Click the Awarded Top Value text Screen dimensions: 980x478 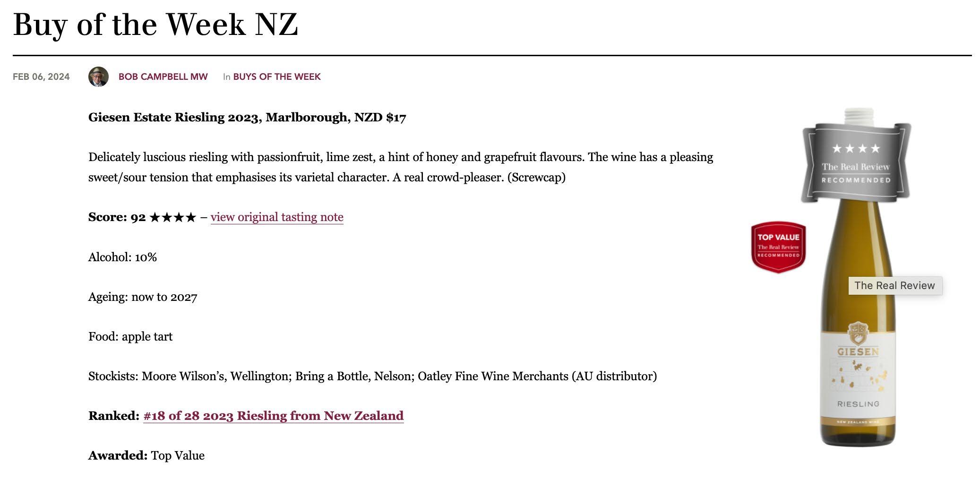click(146, 456)
